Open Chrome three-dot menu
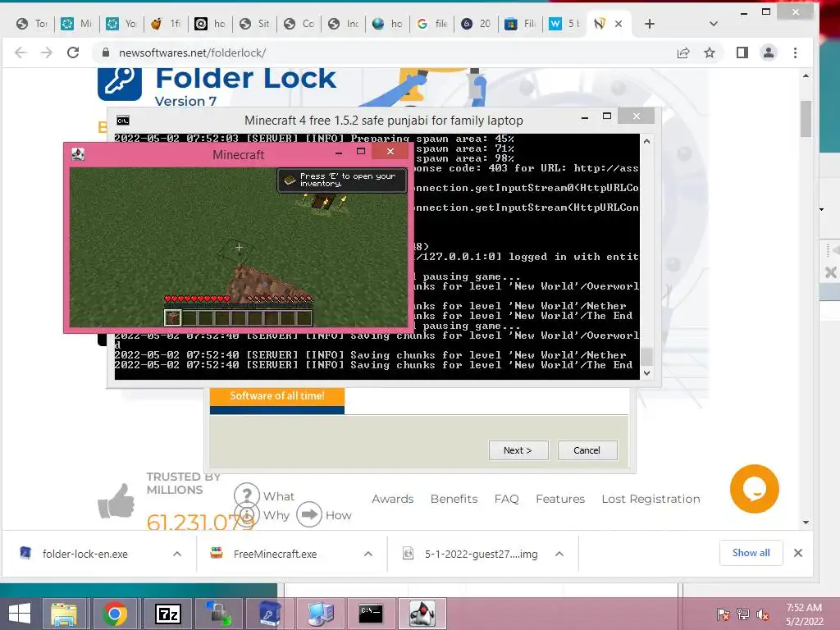The height and width of the screenshot is (630, 840). 795,52
